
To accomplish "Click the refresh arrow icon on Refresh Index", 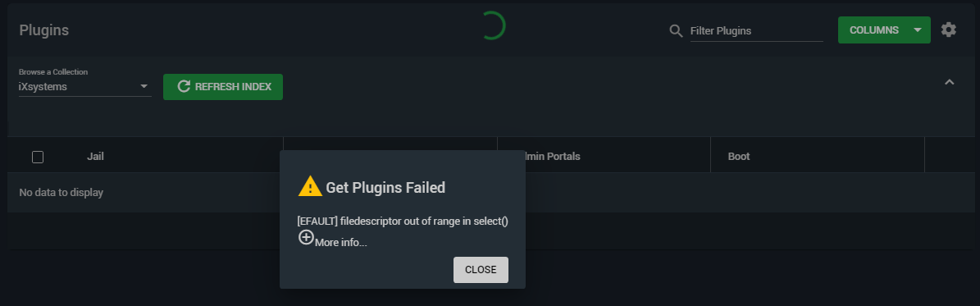I will pos(184,86).
